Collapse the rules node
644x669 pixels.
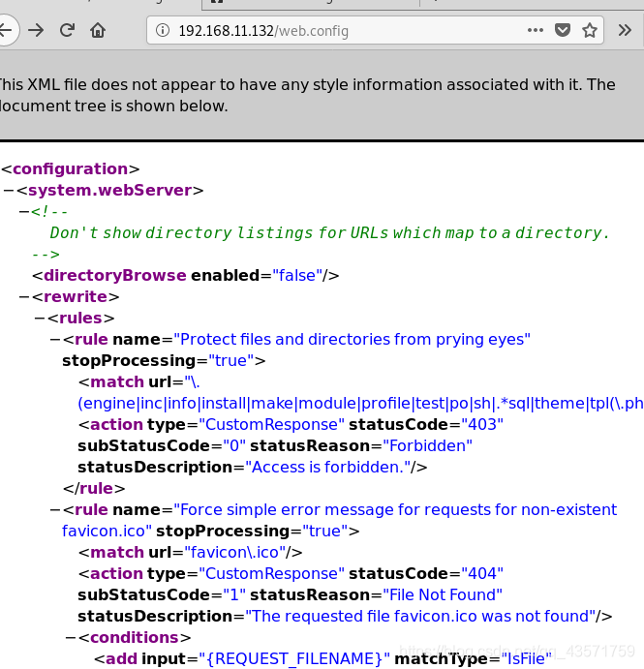click(40, 319)
